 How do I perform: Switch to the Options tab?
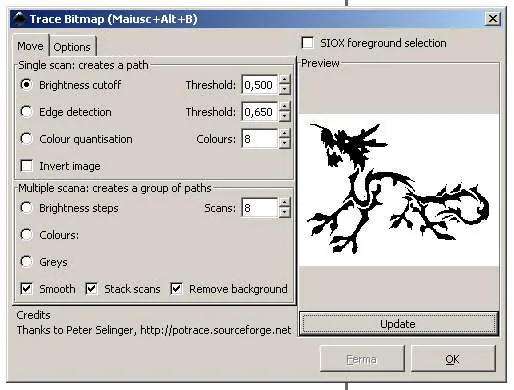pyautogui.click(x=72, y=47)
